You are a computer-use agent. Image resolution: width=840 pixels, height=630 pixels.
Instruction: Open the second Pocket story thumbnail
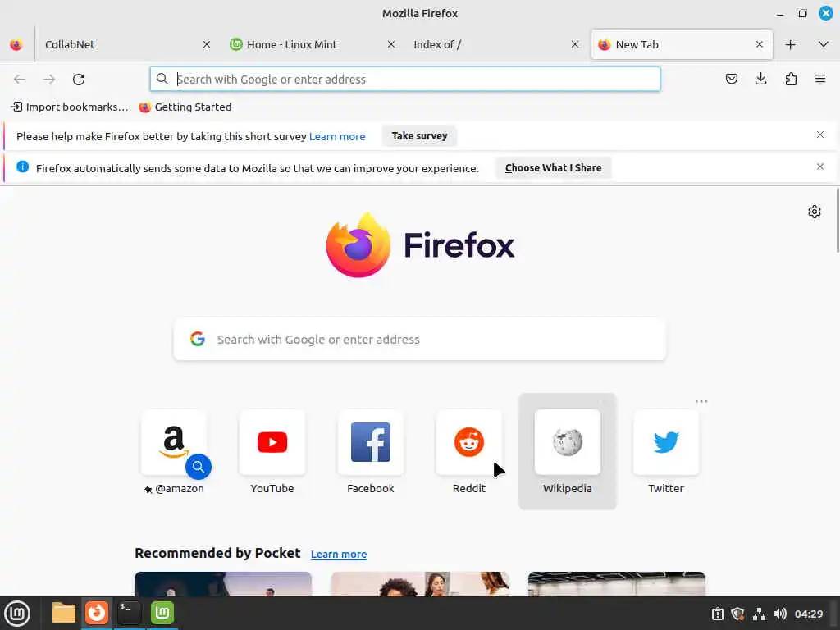pos(420,584)
